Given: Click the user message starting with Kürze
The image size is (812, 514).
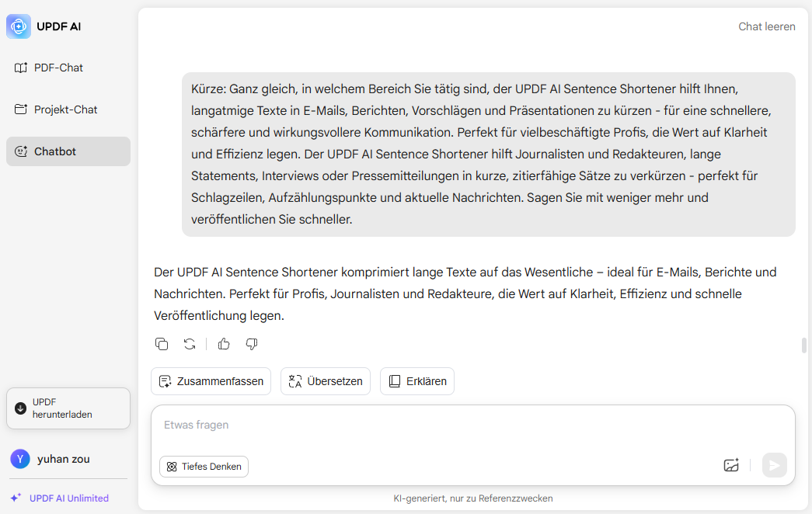Looking at the screenshot, I should click(488, 155).
